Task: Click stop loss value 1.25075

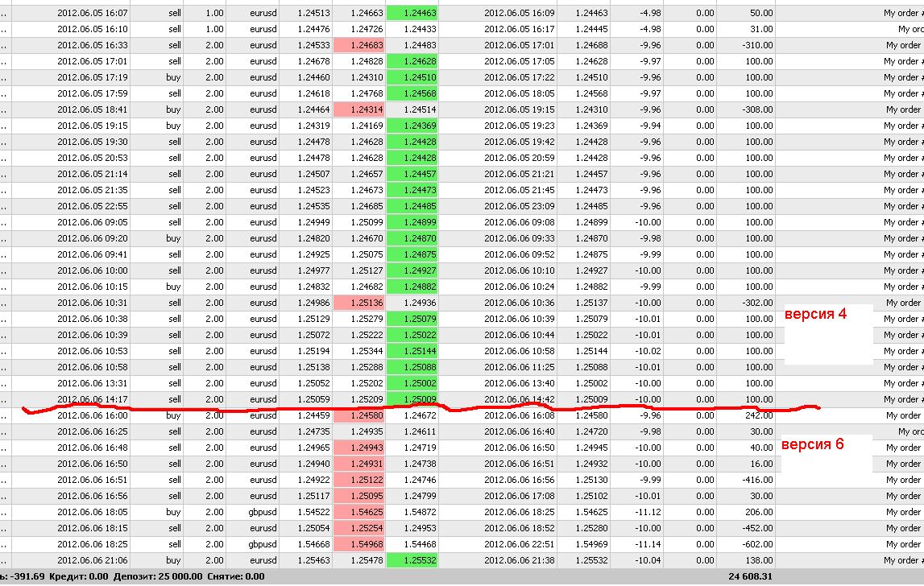Action: pyautogui.click(x=367, y=254)
